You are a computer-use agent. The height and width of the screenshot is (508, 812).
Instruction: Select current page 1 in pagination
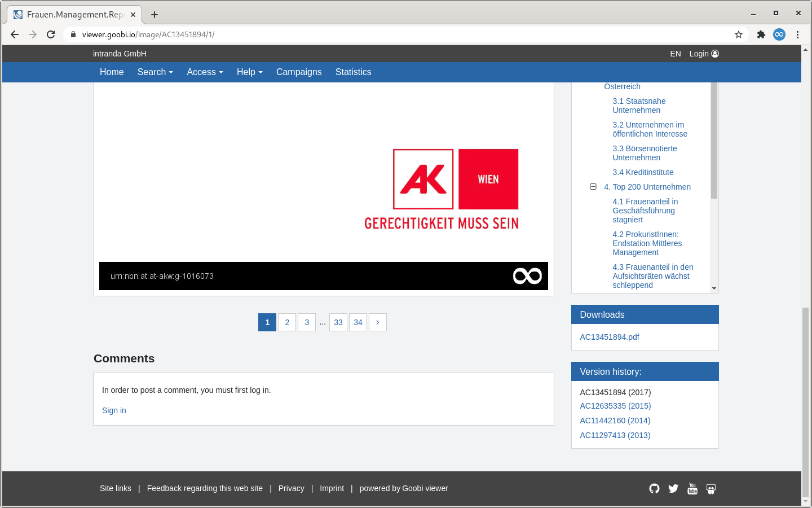[267, 322]
